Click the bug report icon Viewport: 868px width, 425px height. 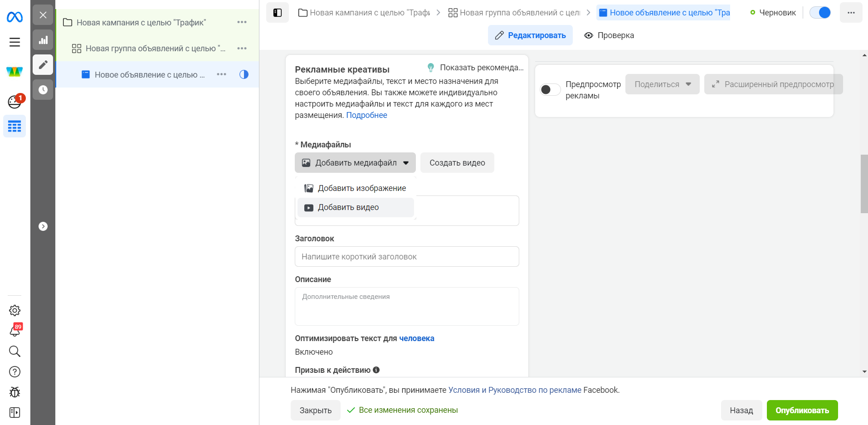click(15, 392)
